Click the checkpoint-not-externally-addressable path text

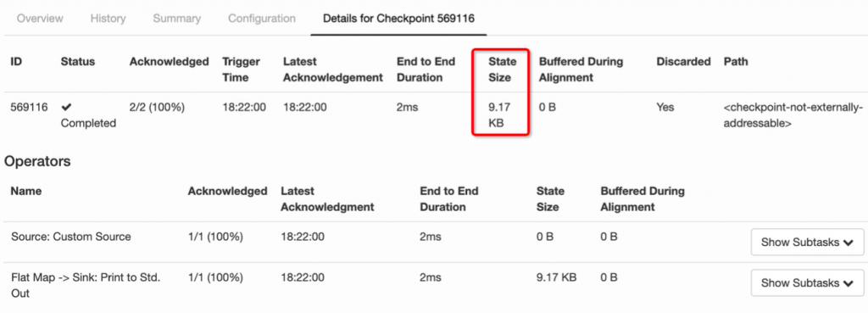click(x=793, y=115)
